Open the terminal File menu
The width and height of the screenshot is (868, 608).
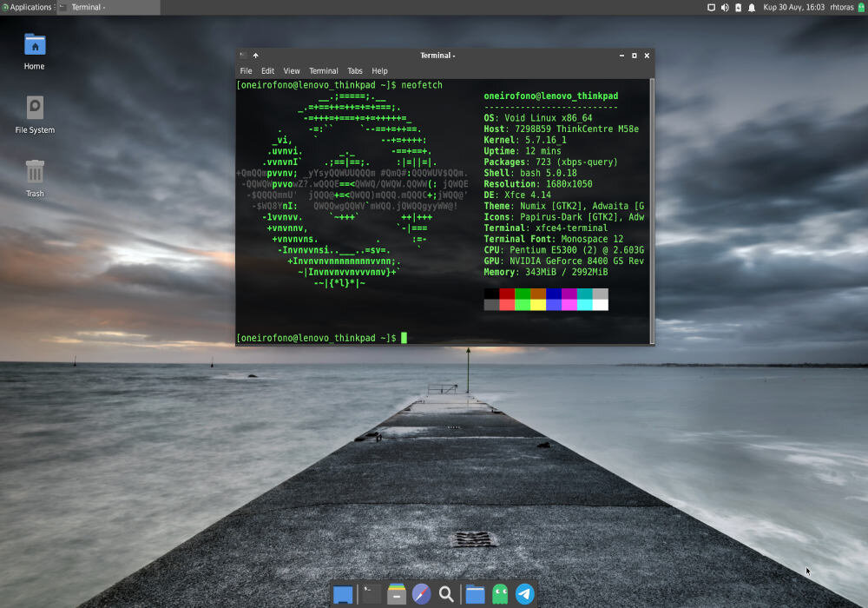(246, 71)
